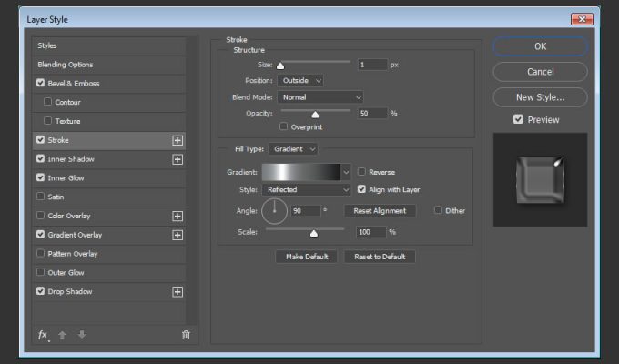Add another Drop Shadow with plus icon
Viewport: 619px width, 364px height.
178,292
